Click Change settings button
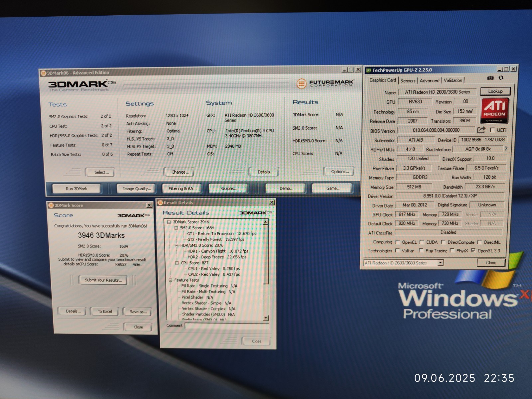The width and height of the screenshot is (532, 399). point(180,172)
